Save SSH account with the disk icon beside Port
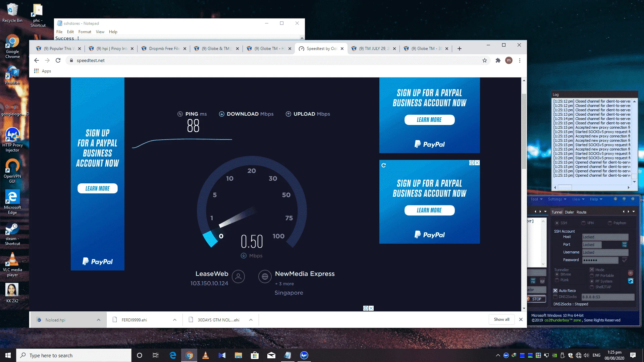 [x=624, y=245]
